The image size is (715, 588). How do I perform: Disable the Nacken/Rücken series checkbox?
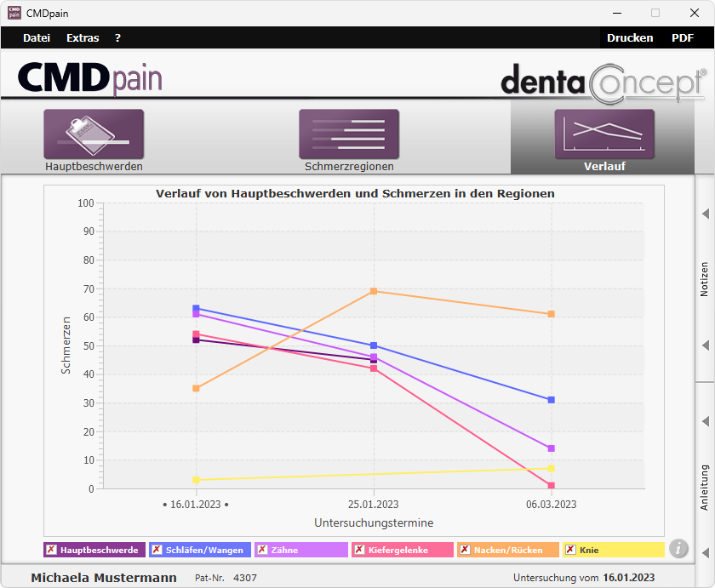465,550
